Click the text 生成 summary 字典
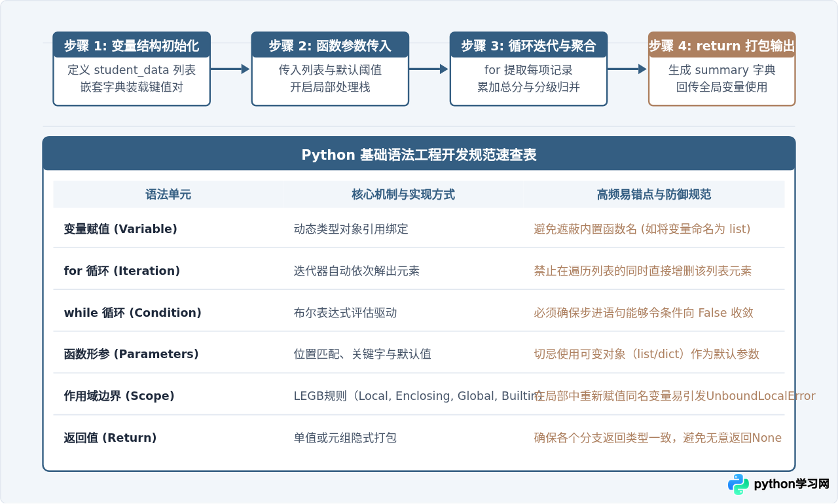Screen dimensions: 838x504 [721, 70]
